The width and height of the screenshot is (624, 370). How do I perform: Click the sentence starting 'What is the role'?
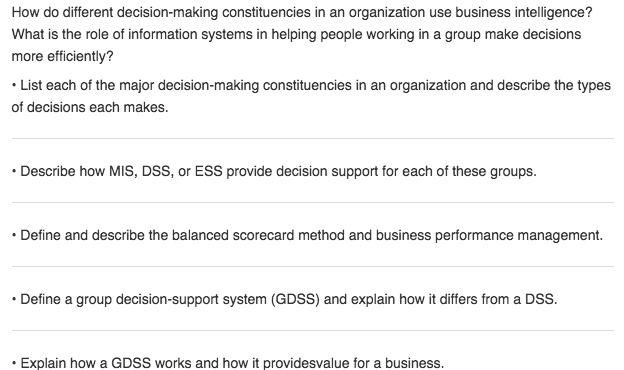296,35
